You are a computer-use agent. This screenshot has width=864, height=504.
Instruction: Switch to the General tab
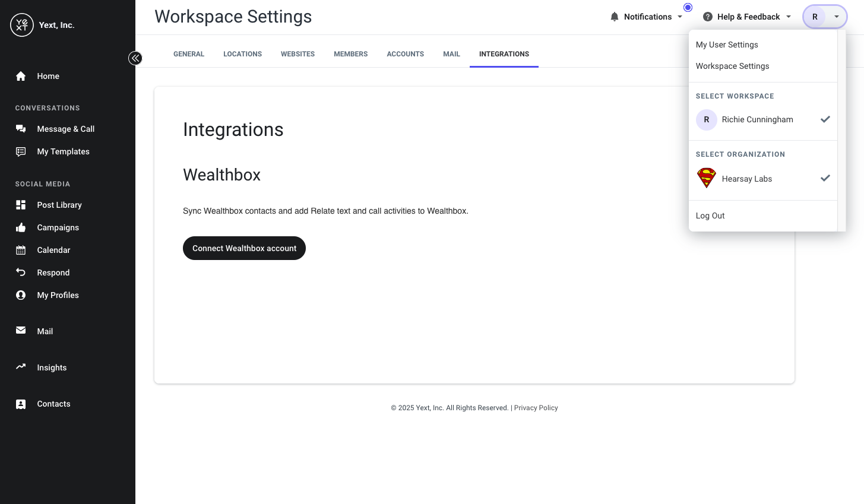[189, 54]
